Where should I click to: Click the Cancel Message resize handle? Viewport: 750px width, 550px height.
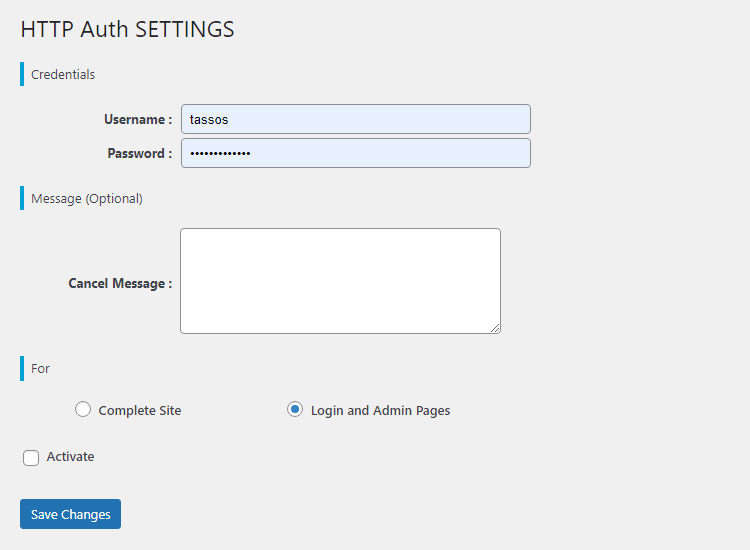[495, 328]
